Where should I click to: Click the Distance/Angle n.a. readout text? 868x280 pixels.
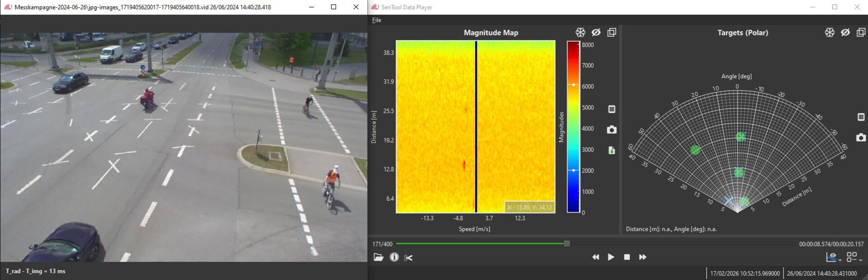(671, 229)
